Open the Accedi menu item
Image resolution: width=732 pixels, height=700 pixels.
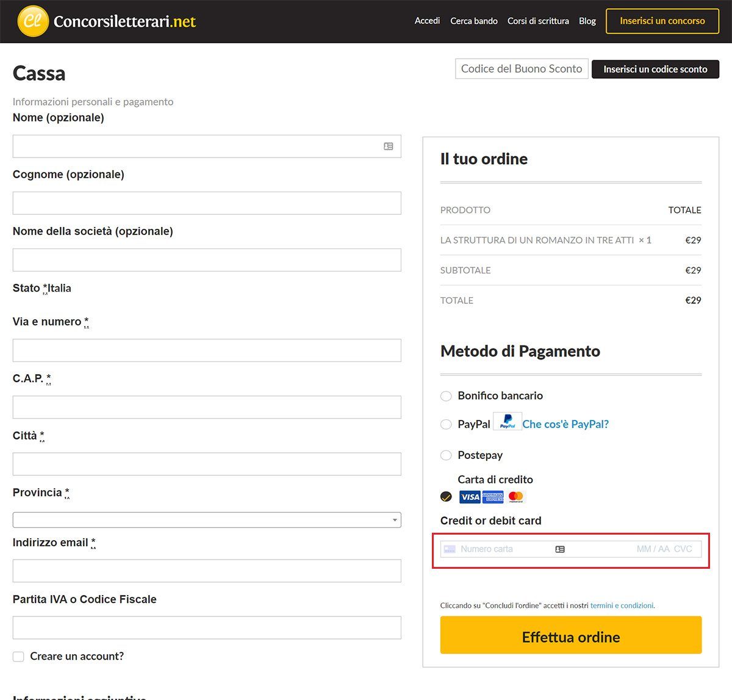pos(427,21)
